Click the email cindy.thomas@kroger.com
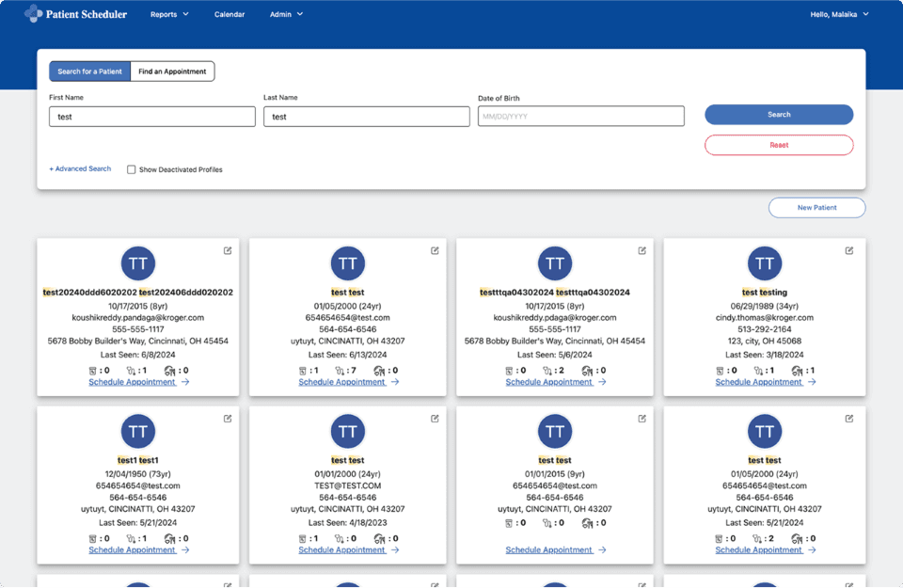Screen dimensions: 903x588 tap(764, 317)
